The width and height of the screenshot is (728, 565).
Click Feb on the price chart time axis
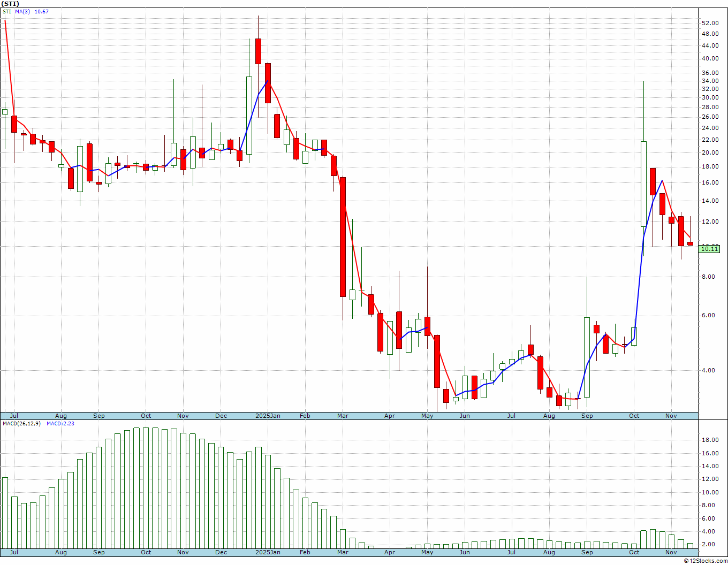305,416
